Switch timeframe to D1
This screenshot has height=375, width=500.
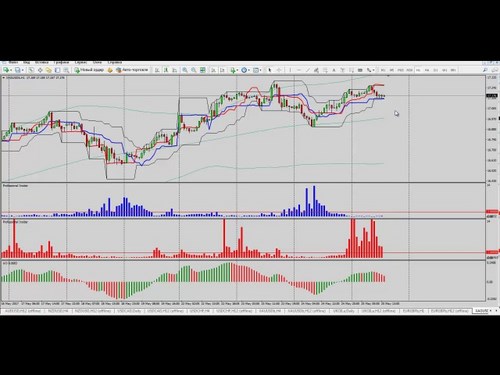point(436,70)
